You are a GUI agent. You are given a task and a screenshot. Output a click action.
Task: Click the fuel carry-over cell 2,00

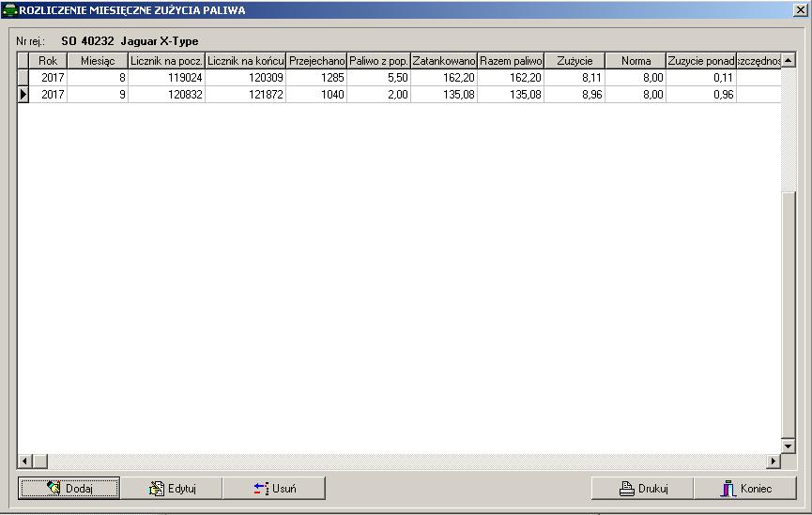[378, 94]
